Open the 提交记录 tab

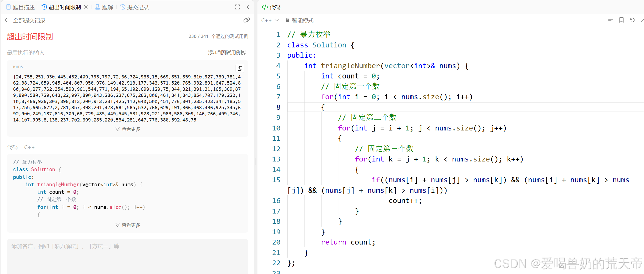134,7
